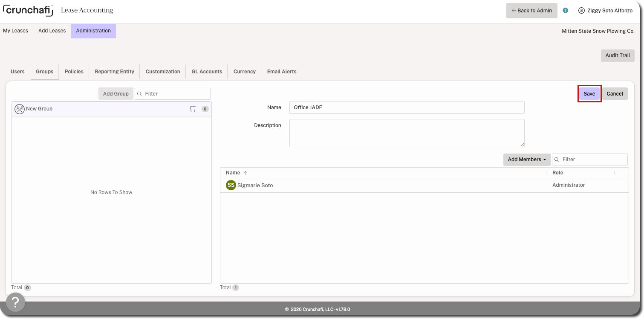
Task: Delete New Group with the trash icon
Action: [x=193, y=109]
